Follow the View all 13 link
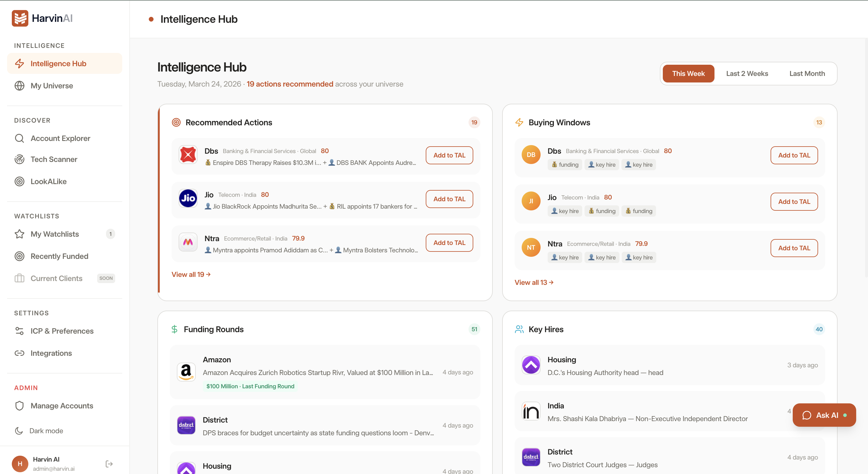 (x=534, y=283)
